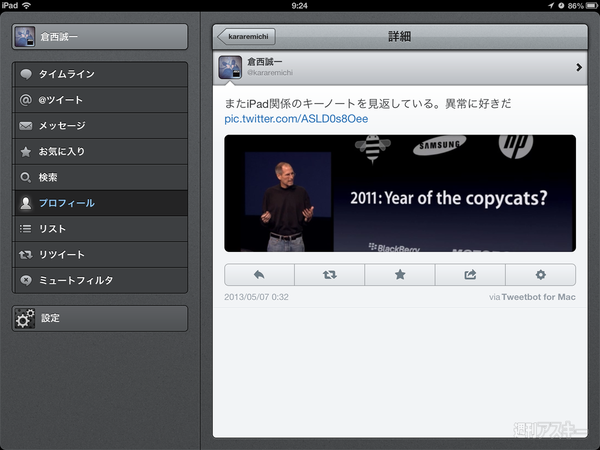This screenshot has height=450, width=600.
Task: Open the @ツイート mentions item
Action: coord(100,100)
